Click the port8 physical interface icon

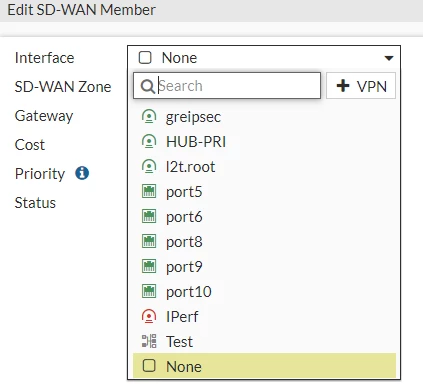(x=149, y=242)
